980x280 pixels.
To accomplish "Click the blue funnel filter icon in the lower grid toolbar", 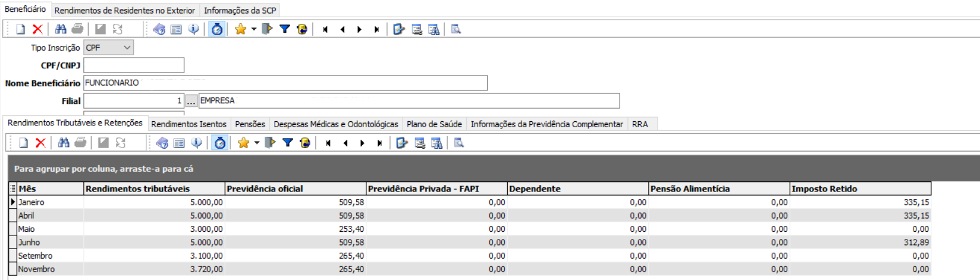I will [288, 143].
